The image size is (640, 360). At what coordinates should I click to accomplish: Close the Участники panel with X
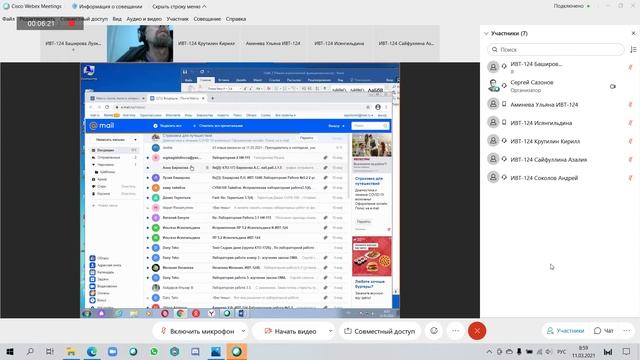pyautogui.click(x=633, y=33)
